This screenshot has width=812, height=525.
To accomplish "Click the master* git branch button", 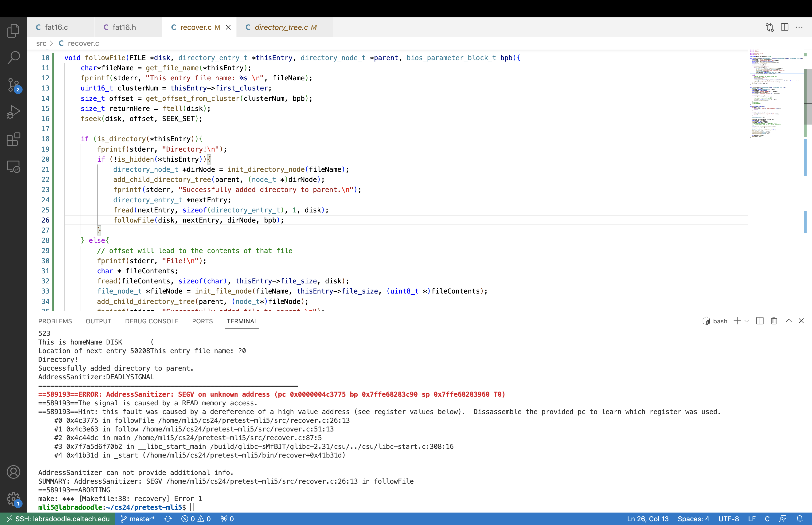I will tap(138, 519).
